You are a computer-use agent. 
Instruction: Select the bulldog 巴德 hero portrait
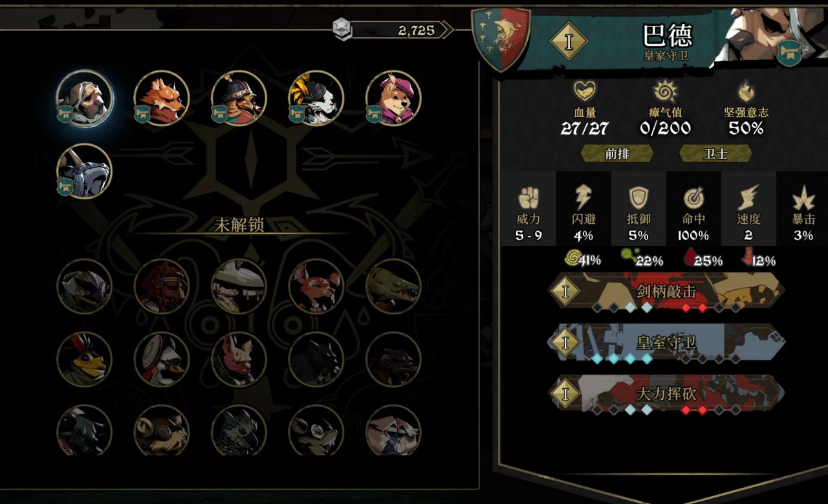[85, 98]
